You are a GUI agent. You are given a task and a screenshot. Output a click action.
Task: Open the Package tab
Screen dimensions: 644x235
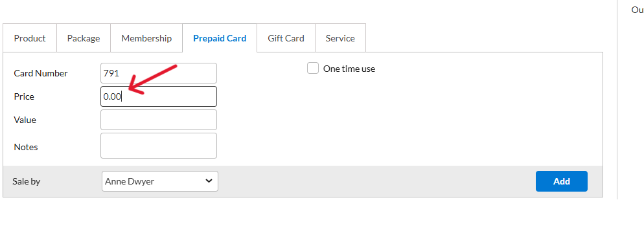pos(84,38)
